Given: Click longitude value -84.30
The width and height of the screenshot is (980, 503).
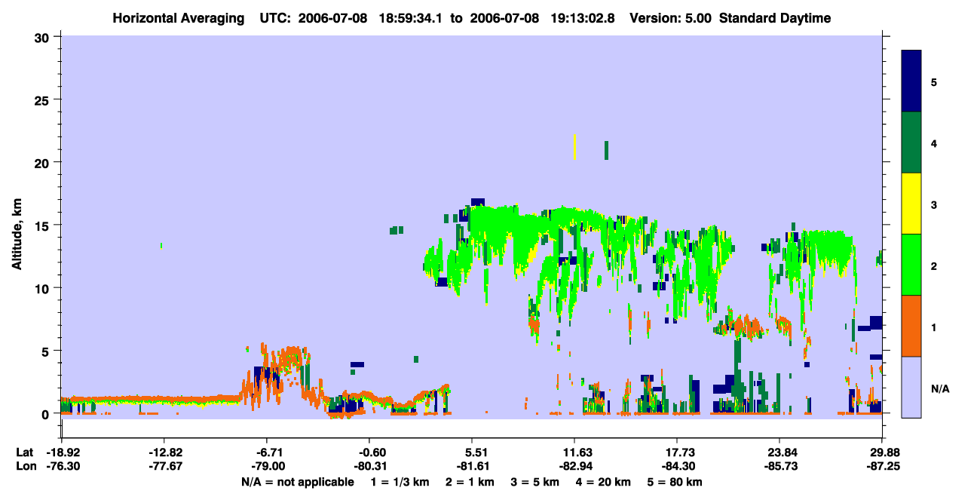Looking at the screenshot, I should pos(677,467).
